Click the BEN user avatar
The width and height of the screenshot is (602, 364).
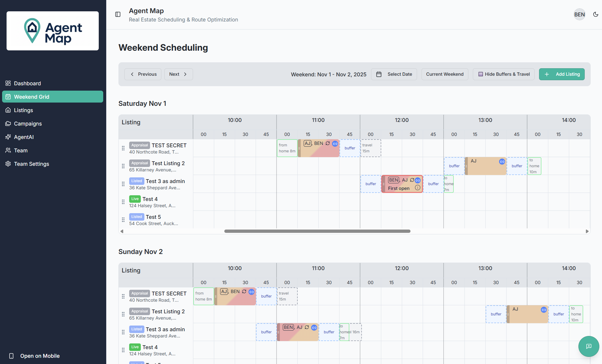579,14
